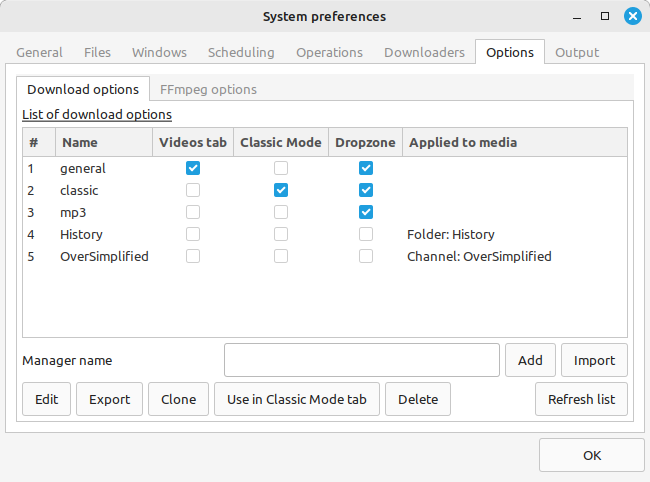Image resolution: width=650 pixels, height=482 pixels.
Task: Open the Output preferences tab
Action: pyautogui.click(x=577, y=53)
